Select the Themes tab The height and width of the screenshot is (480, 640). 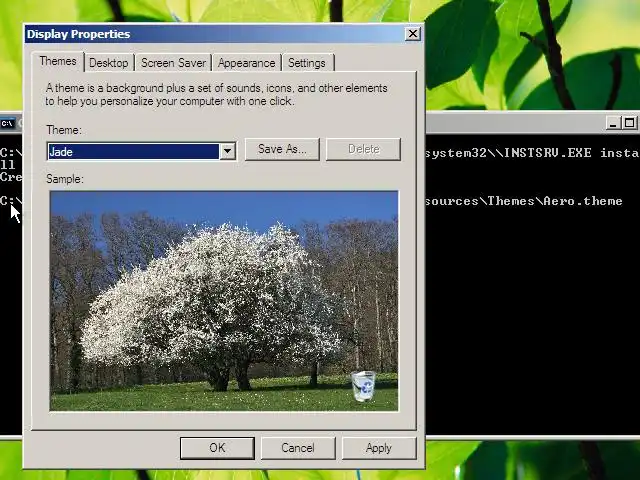click(x=58, y=61)
